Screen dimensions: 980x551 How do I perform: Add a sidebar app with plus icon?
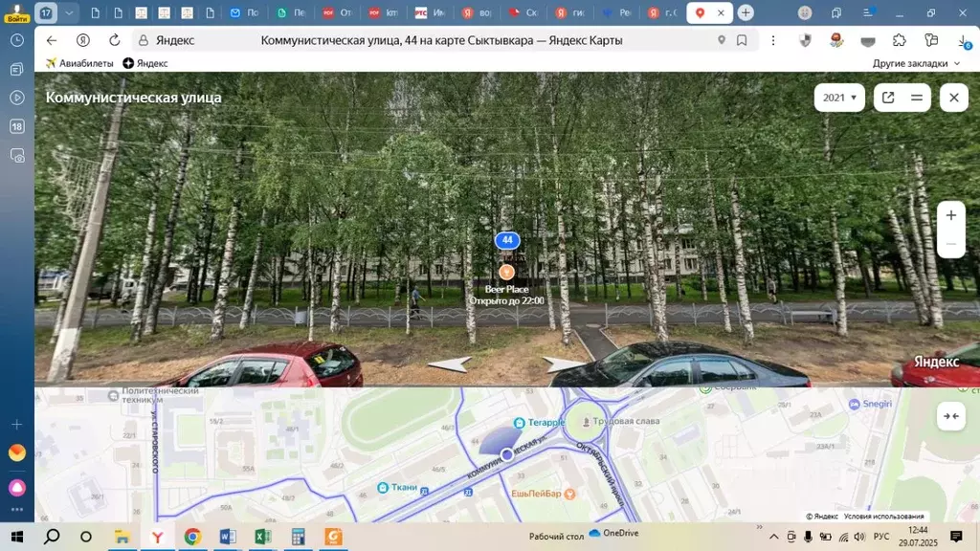[x=17, y=425]
